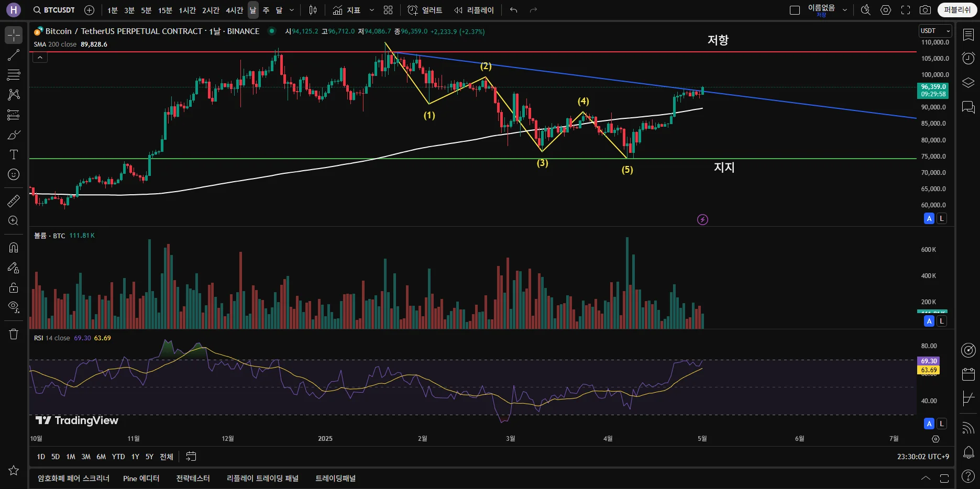
Task: Activate the magnet snap mode
Action: click(14, 248)
